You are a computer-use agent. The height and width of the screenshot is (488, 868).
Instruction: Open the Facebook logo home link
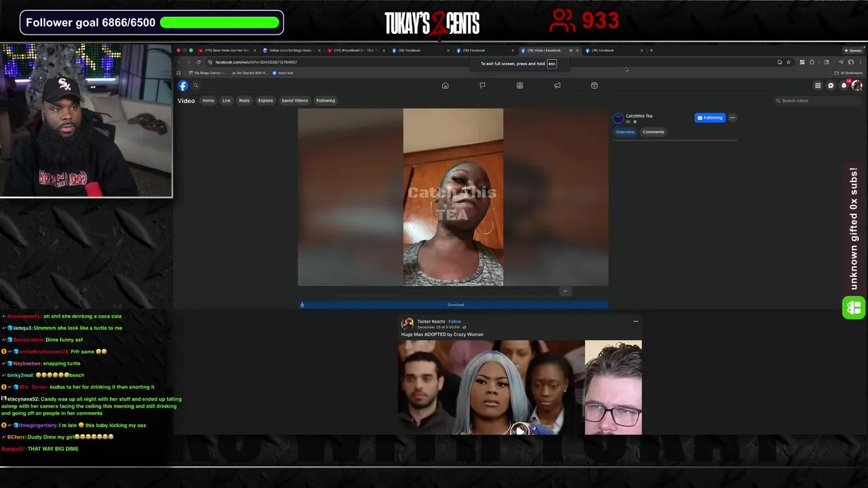183,85
